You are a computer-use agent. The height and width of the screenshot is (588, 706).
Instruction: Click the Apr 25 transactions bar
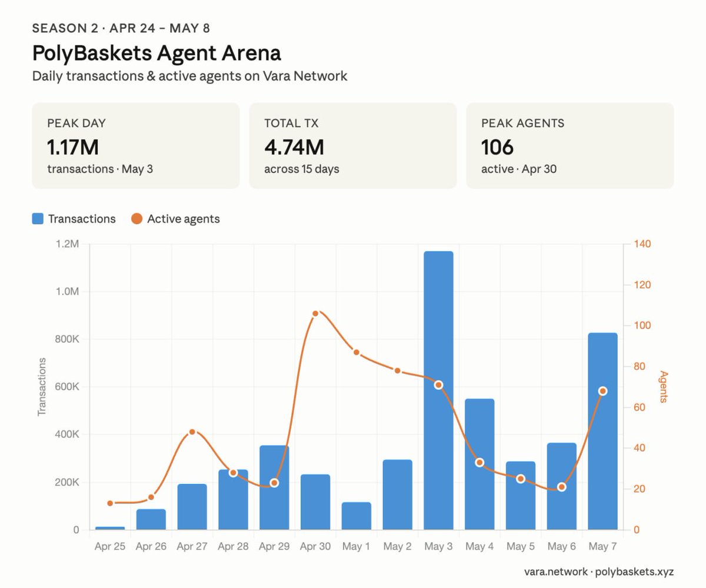[110, 528]
